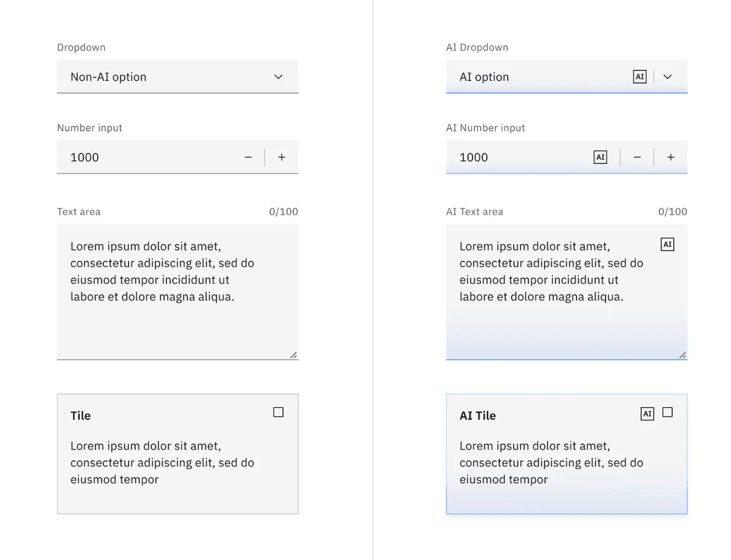Expand the Non-AI option dropdown chevron
The image size is (731, 560).
pyautogui.click(x=278, y=77)
